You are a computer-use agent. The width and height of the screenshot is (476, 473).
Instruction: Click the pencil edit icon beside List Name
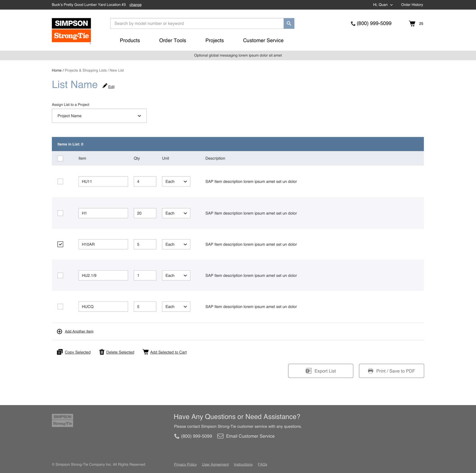pyautogui.click(x=105, y=86)
